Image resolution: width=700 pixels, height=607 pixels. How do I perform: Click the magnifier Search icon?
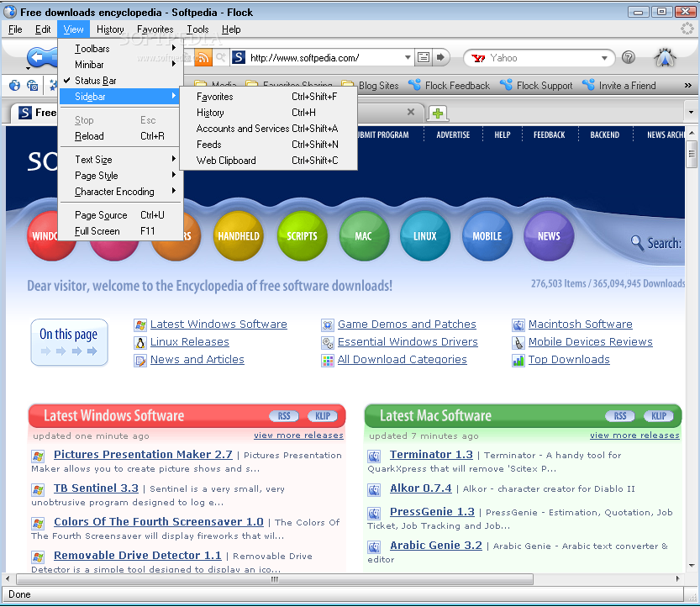point(637,243)
